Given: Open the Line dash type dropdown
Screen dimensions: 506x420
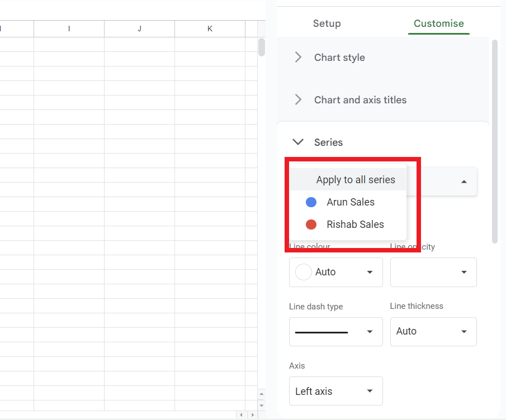Looking at the screenshot, I should (335, 331).
